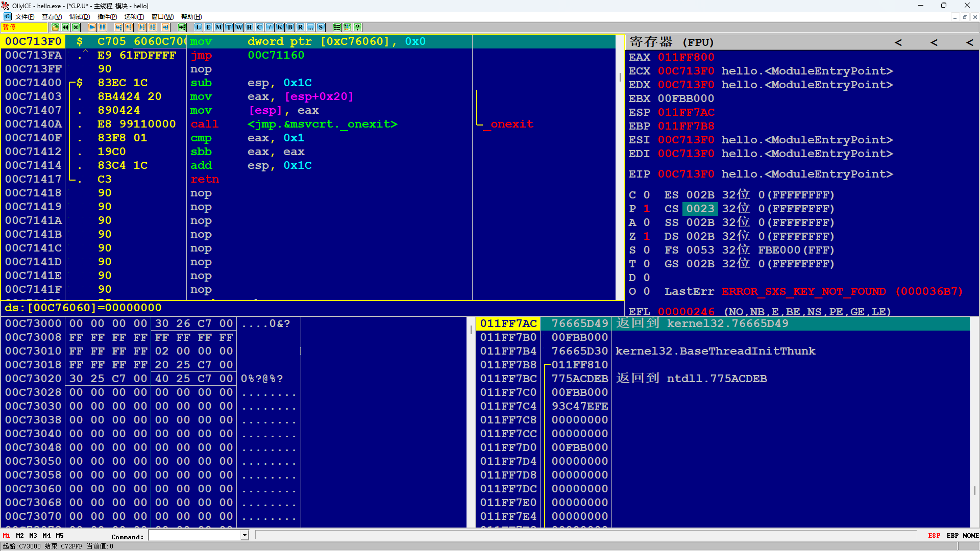Click the Pause execution toolbar icon
This screenshot has width=980, height=551.
point(102,27)
